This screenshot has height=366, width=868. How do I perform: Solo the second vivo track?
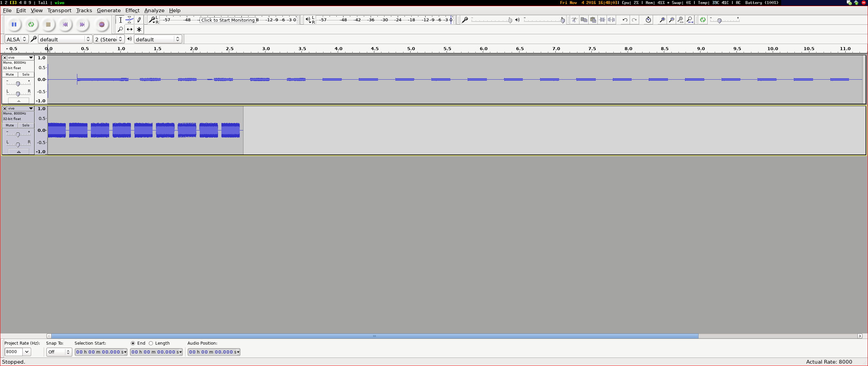coord(26,125)
